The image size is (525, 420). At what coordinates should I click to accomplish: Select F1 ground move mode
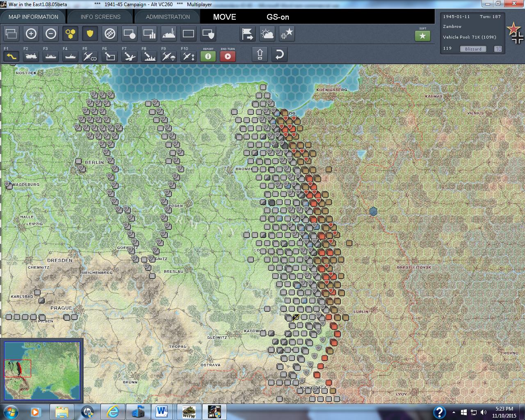coord(11,56)
